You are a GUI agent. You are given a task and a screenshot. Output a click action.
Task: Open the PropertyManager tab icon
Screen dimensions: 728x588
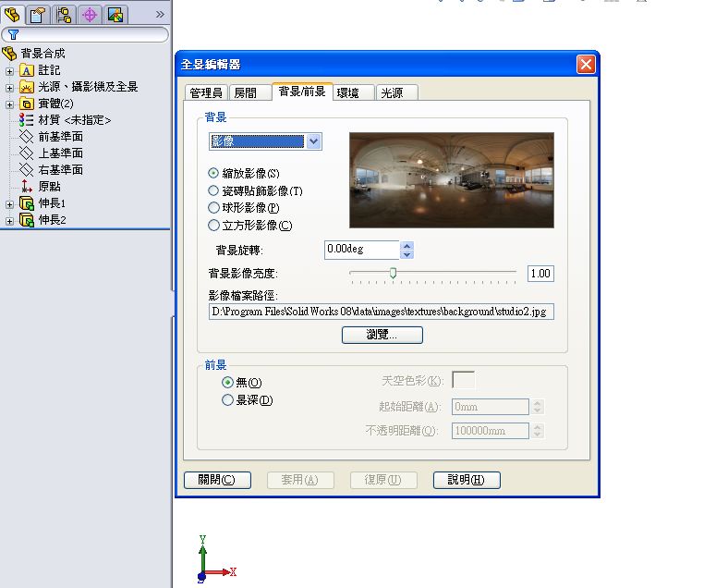tap(38, 15)
